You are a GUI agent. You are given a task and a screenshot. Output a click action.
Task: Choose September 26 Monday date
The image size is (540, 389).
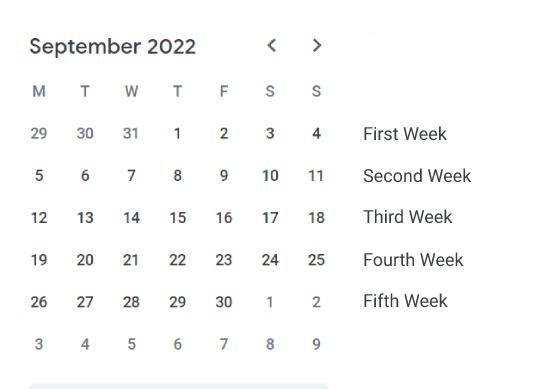click(x=39, y=302)
